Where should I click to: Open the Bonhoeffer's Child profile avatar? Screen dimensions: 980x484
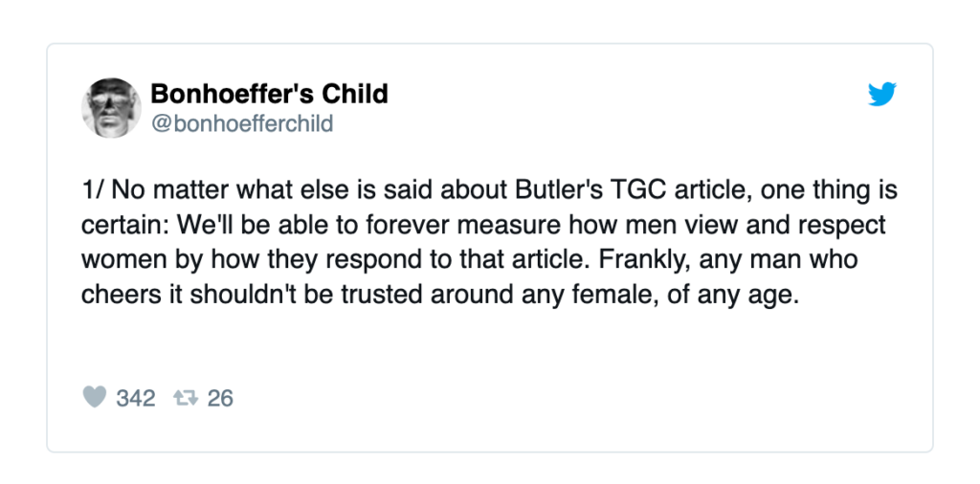(x=111, y=107)
